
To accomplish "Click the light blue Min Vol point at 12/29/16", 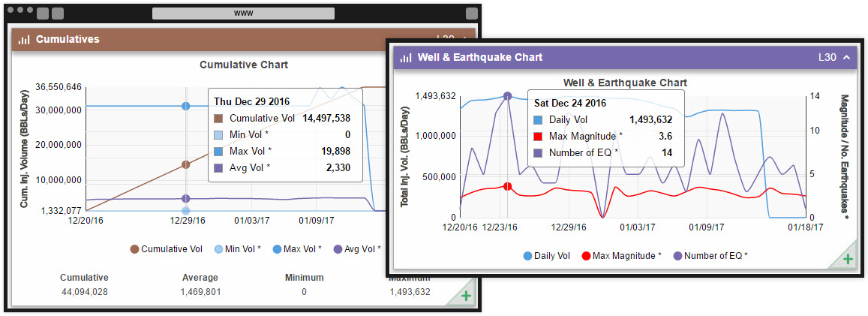I will (186, 211).
